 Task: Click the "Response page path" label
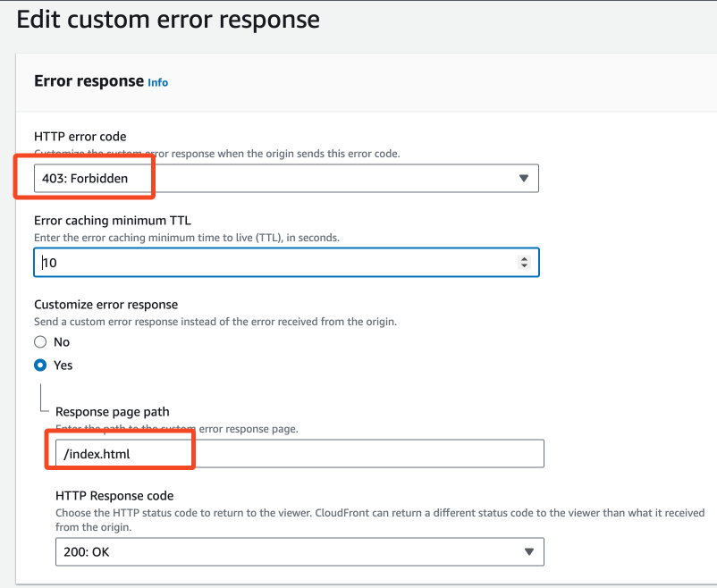112,412
